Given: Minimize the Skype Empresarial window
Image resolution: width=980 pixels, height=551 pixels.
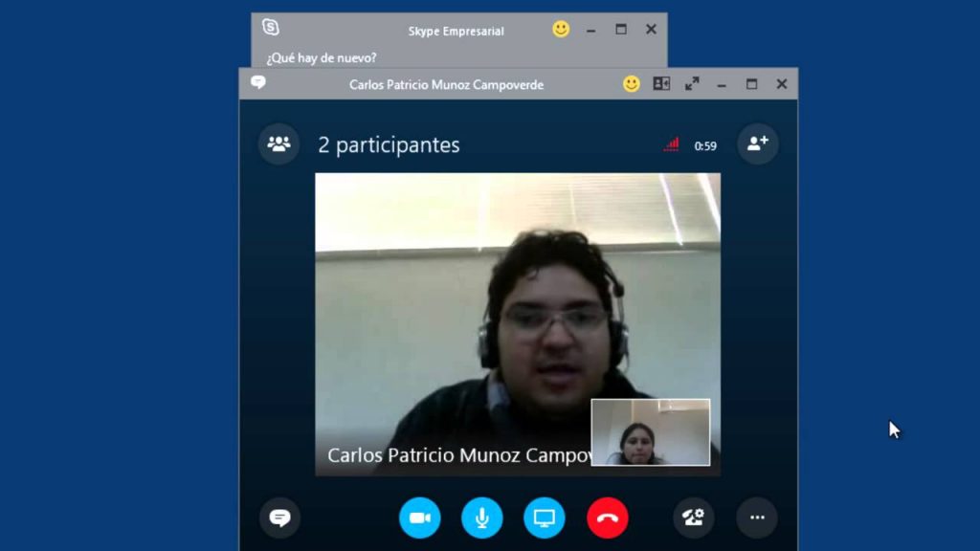Looking at the screenshot, I should (590, 30).
